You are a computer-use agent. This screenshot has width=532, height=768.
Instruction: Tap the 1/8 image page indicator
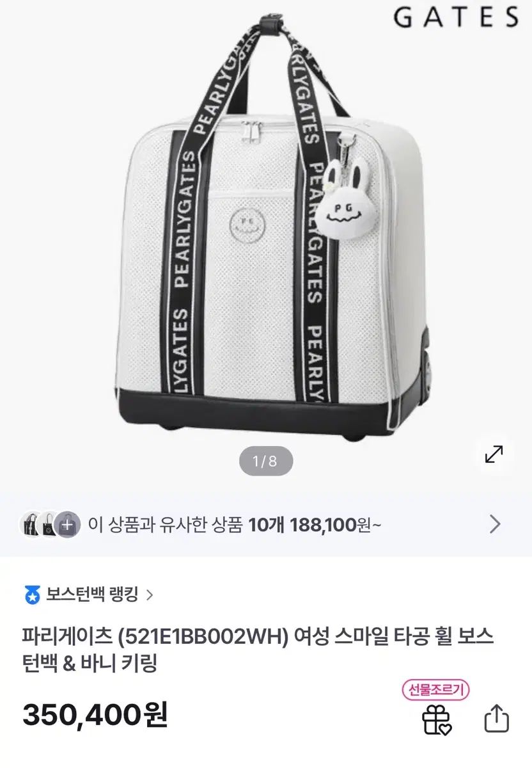[265, 461]
